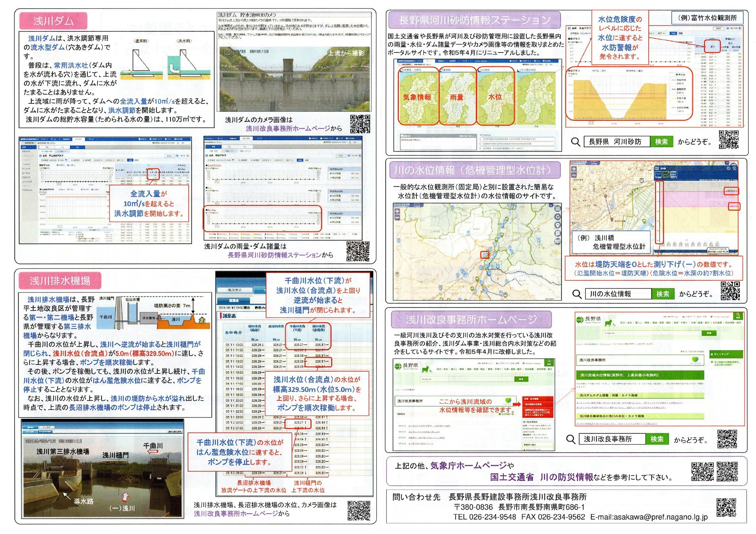756x534 pixels.
Task: Click the (例)富竹水位観測所 label
Action: pyautogui.click(x=708, y=18)
